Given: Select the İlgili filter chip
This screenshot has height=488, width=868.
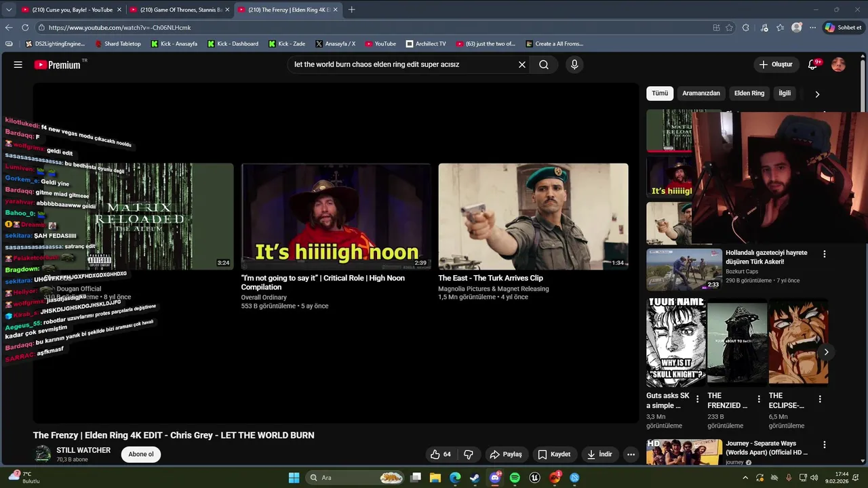Looking at the screenshot, I should pos(785,93).
